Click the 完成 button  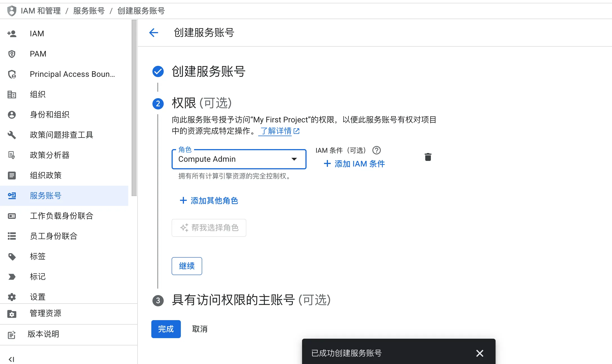(166, 329)
